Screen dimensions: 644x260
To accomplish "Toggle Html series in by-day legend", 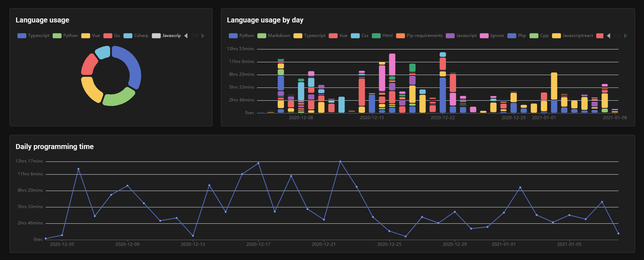I will [382, 36].
